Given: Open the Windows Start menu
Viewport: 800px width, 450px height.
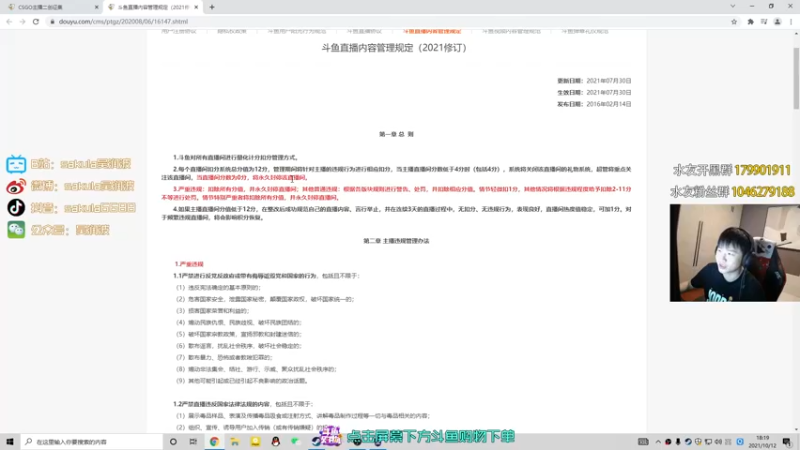Looking at the screenshot, I should coord(10,442).
